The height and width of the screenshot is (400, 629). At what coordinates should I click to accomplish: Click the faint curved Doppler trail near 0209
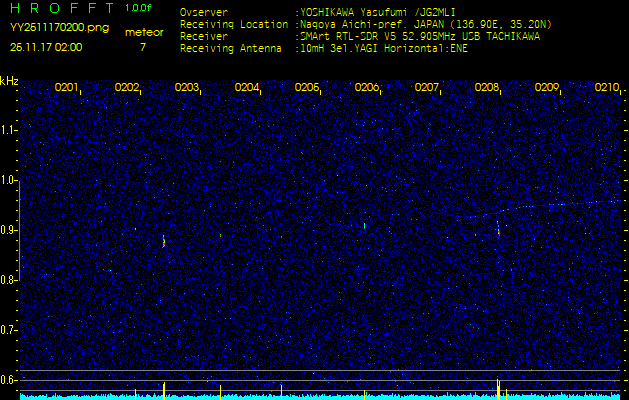[x=542, y=209]
